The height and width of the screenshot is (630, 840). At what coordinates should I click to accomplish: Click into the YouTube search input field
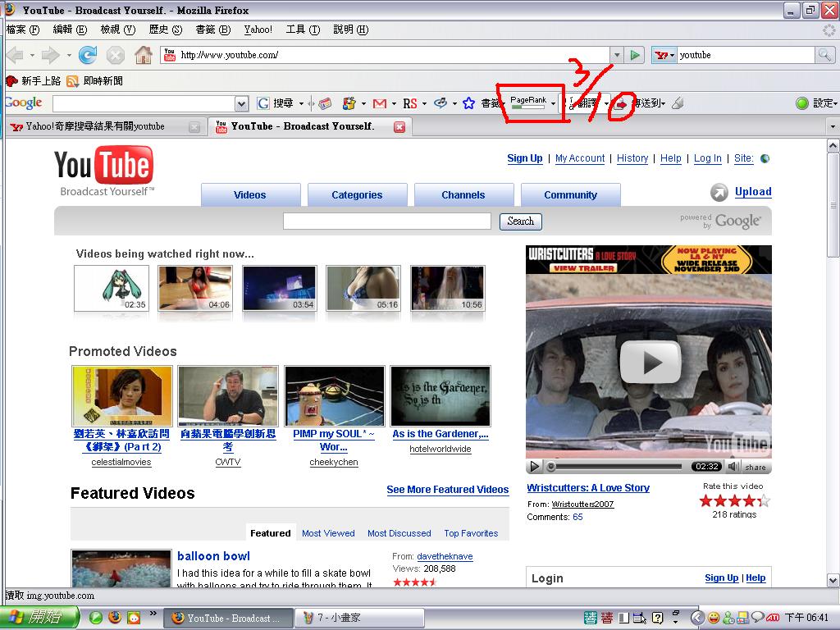coord(387,221)
